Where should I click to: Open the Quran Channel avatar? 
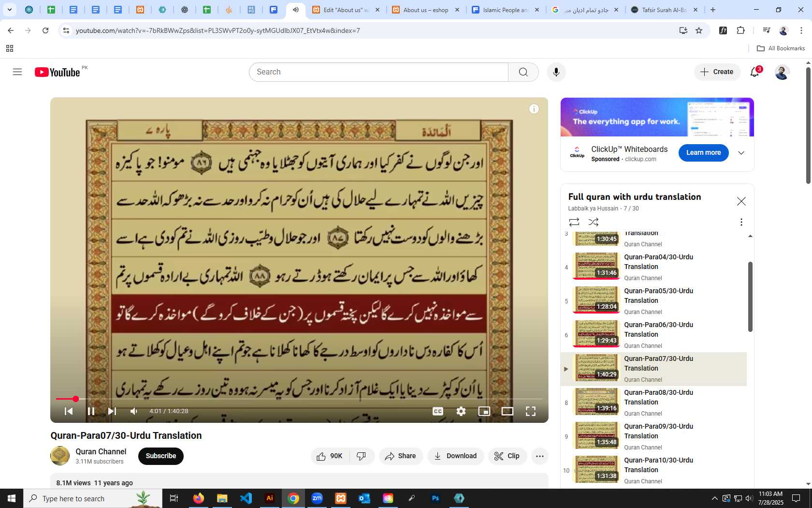click(x=60, y=456)
